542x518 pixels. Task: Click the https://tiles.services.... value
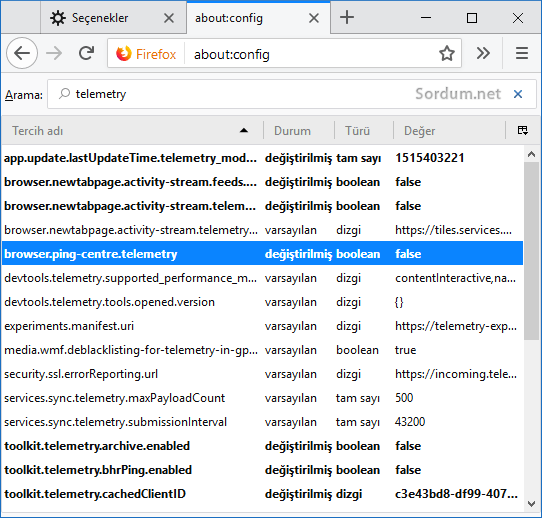tap(453, 230)
